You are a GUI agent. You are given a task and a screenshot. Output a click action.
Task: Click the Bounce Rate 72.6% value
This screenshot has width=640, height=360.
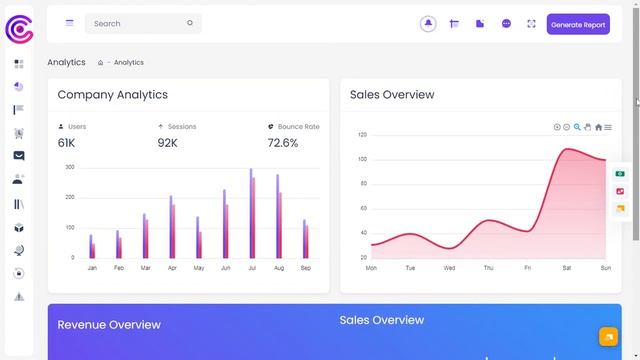[x=283, y=143]
